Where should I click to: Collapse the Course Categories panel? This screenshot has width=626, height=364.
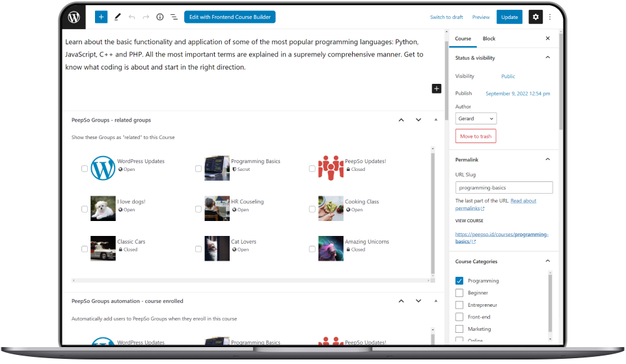click(x=547, y=261)
